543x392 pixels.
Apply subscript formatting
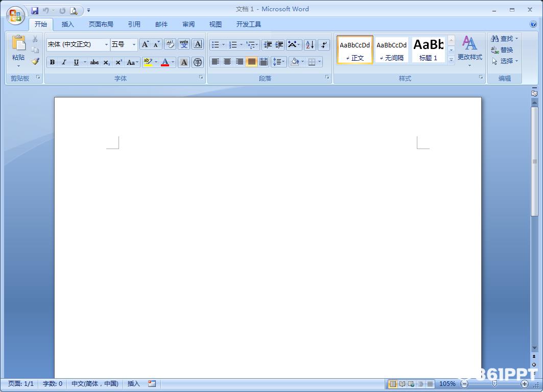[107, 62]
